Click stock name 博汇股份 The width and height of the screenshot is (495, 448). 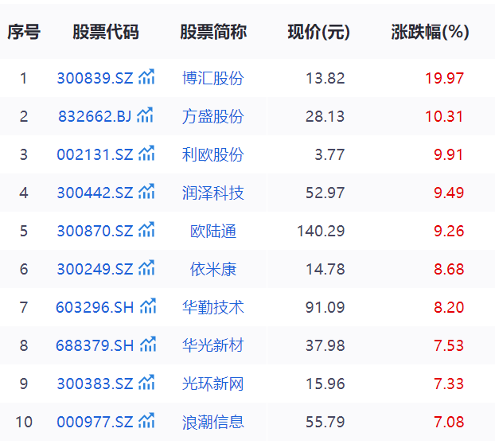pyautogui.click(x=213, y=78)
